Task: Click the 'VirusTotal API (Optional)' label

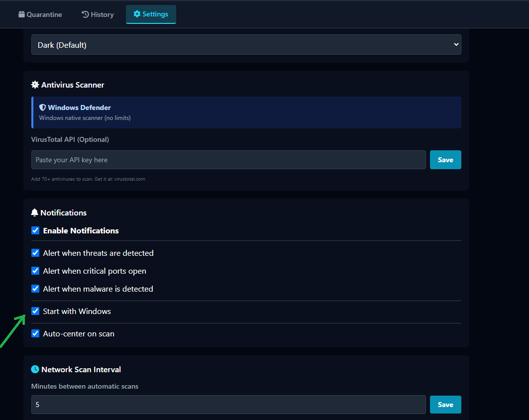Action: click(x=70, y=139)
